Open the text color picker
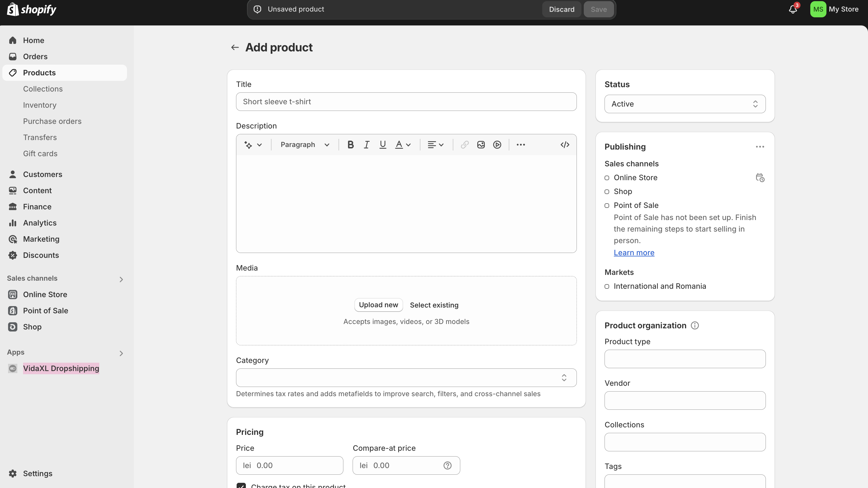Screen dimensions: 868x488 point(403,145)
